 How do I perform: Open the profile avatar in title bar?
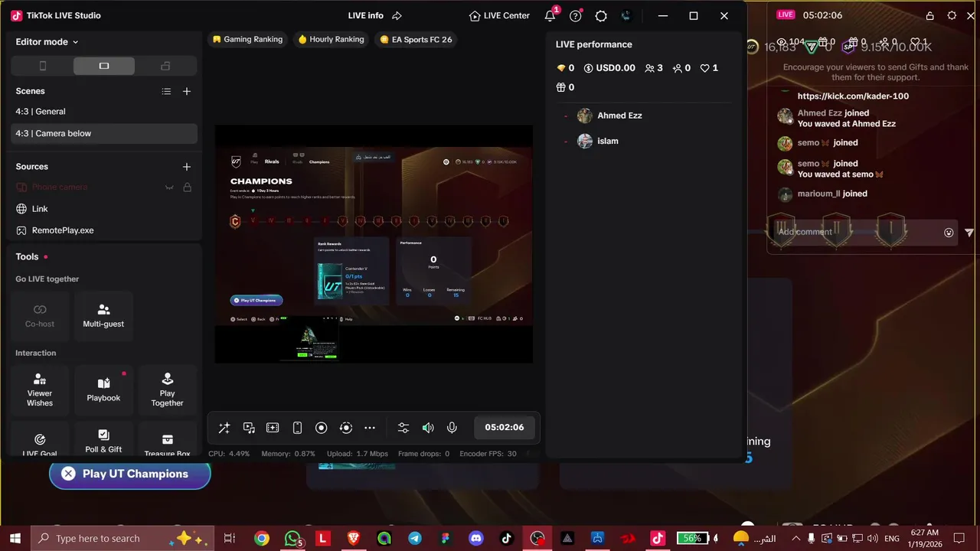click(x=626, y=15)
